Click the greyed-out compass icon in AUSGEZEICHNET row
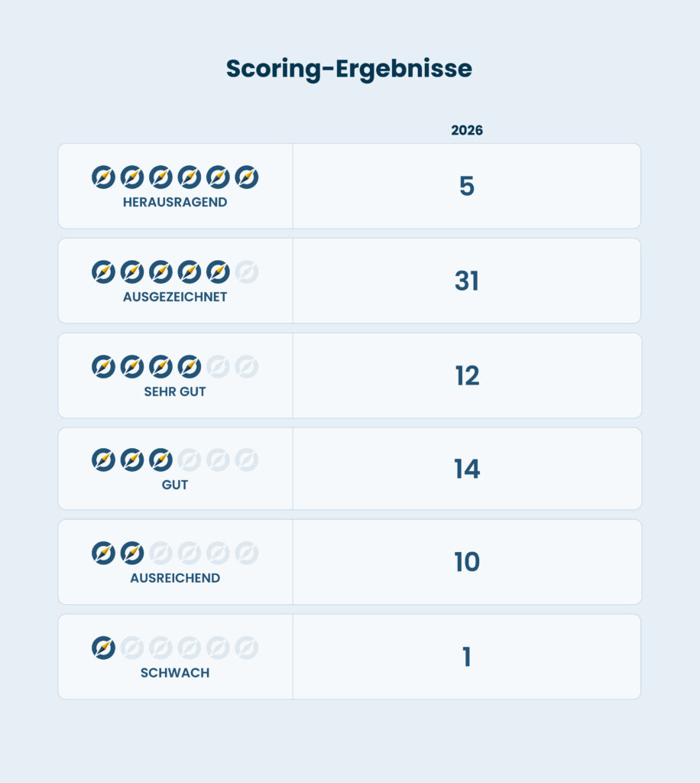Screen dimensions: 700x783 246,272
